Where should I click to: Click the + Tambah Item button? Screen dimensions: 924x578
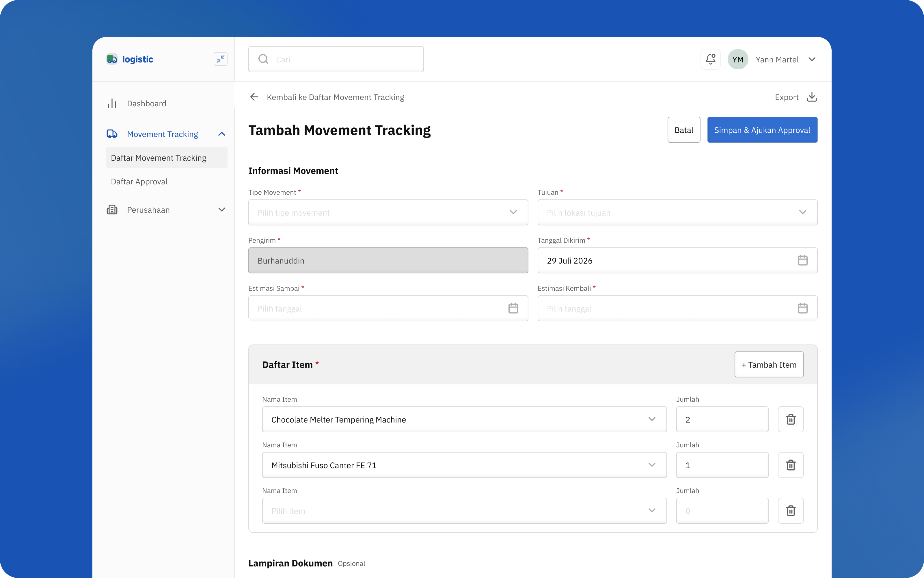tap(769, 364)
